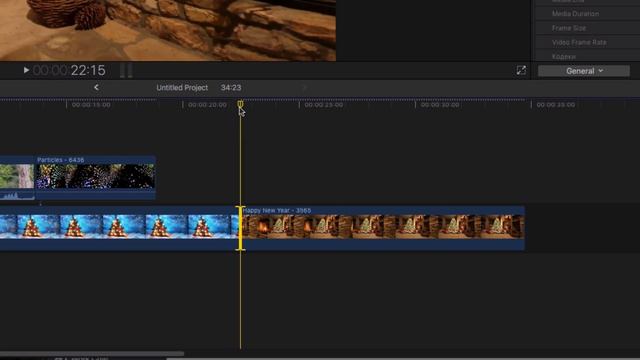
Task: Click the yellow edit point trim handle
Action: (240, 228)
